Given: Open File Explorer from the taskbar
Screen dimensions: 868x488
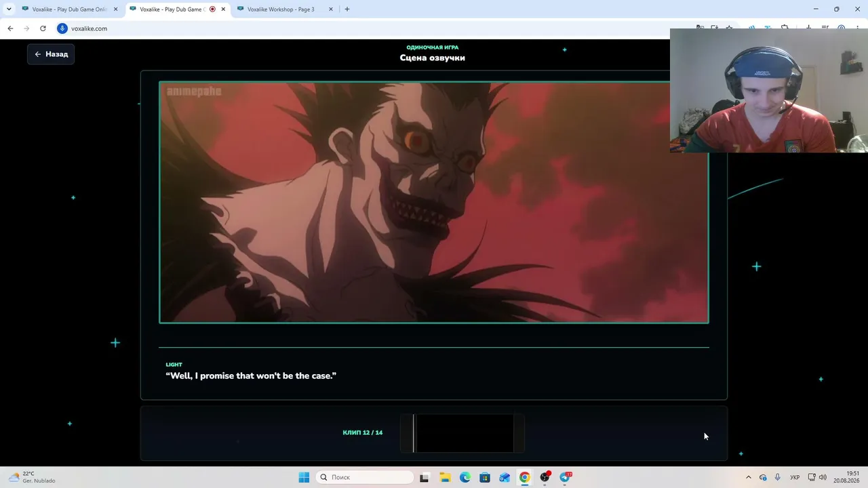Looking at the screenshot, I should (445, 477).
